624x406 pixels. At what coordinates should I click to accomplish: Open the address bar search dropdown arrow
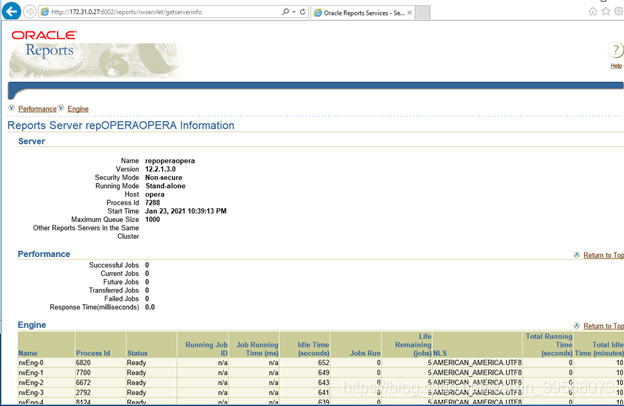pos(294,12)
